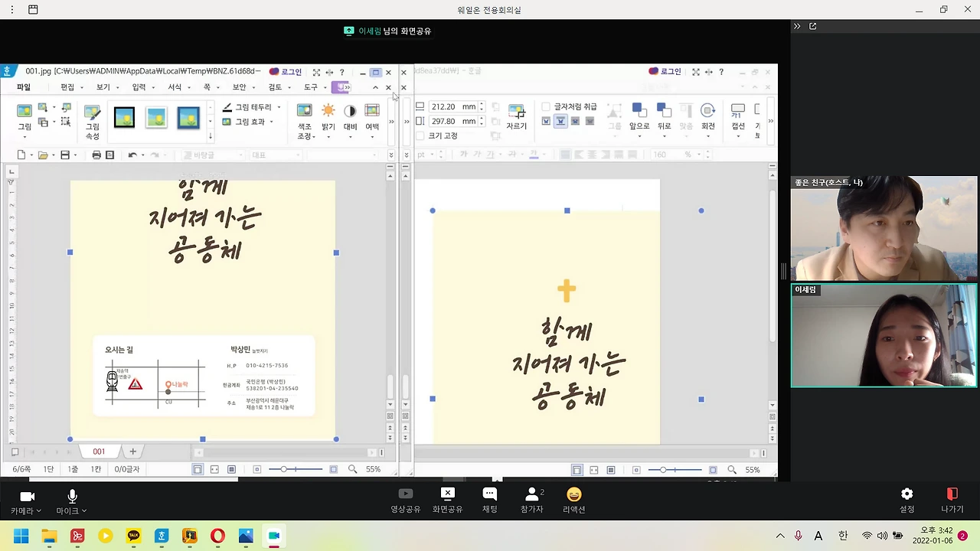Open the 밝기 brightness adjustment
Image resolution: width=980 pixels, height=551 pixels.
tap(328, 121)
